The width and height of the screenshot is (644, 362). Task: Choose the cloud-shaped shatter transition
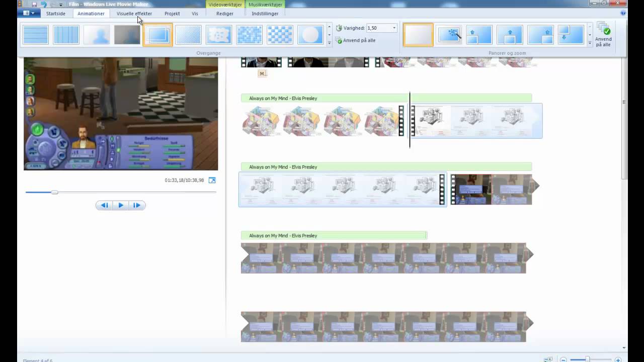click(x=219, y=35)
